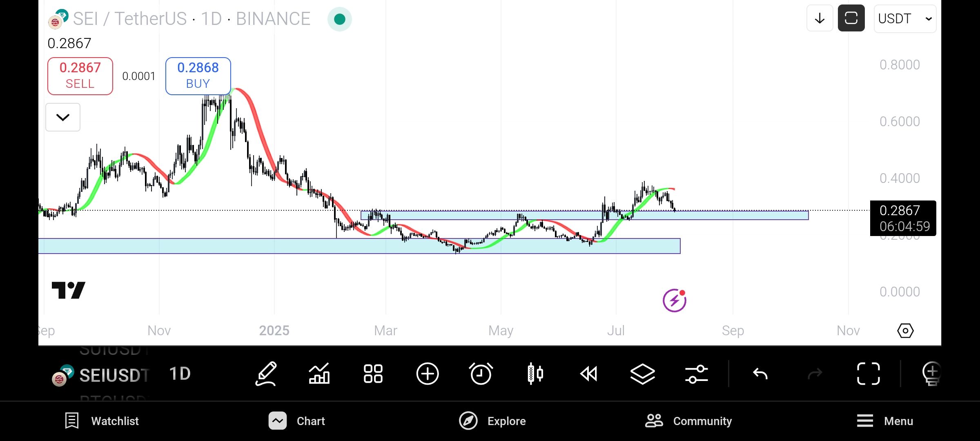980x441 pixels.
Task: Switch to the Explore tab
Action: (492, 421)
